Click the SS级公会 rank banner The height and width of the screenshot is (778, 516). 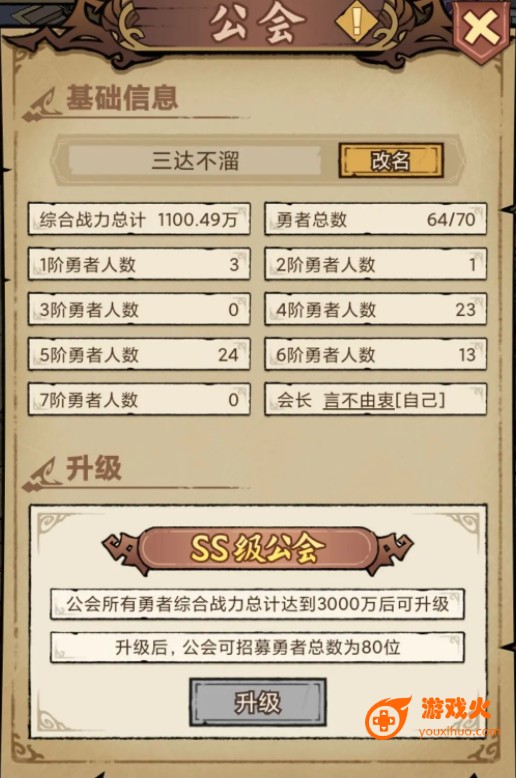257,549
